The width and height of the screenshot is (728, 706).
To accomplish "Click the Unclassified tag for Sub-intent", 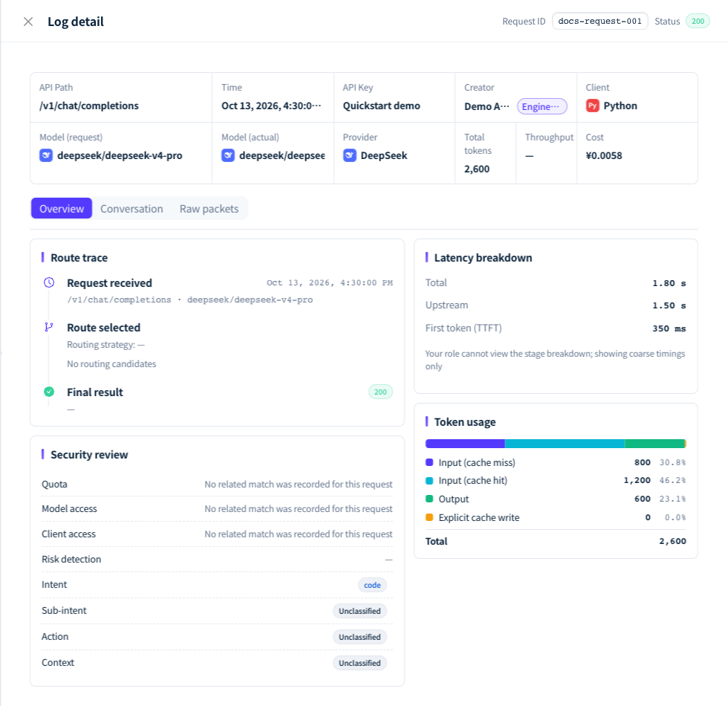I will [x=360, y=611].
